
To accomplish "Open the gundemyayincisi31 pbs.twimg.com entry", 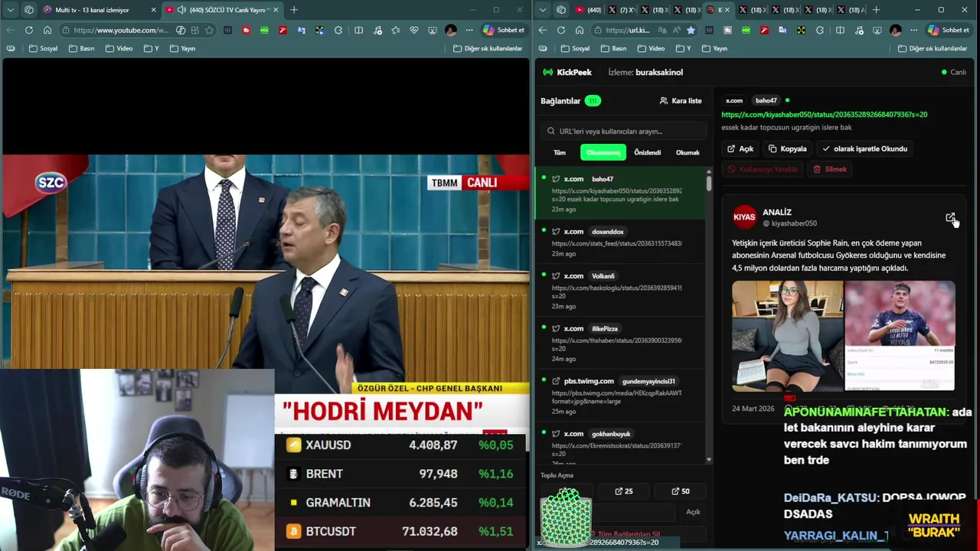I will 619,396.
